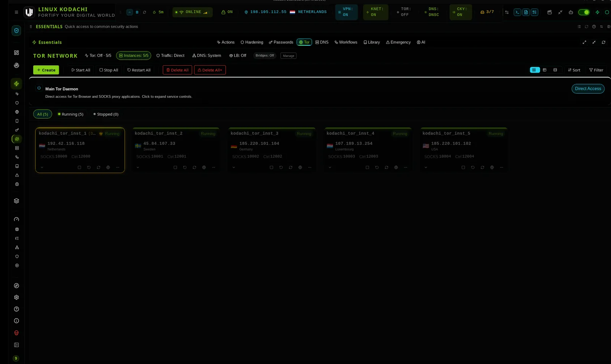Switch to the compact list view
Image resolution: width=611 pixels, height=364 pixels.
pos(555,70)
